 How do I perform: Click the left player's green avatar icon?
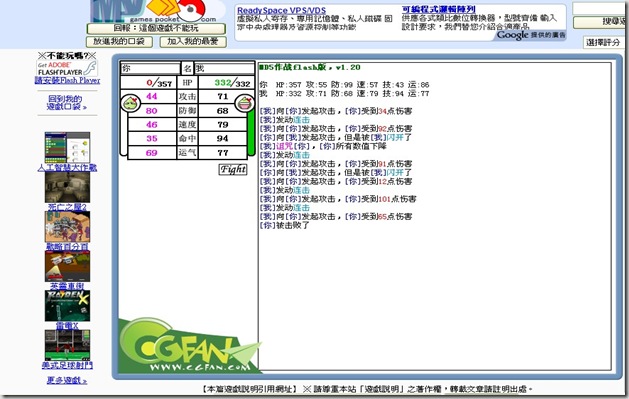130,103
